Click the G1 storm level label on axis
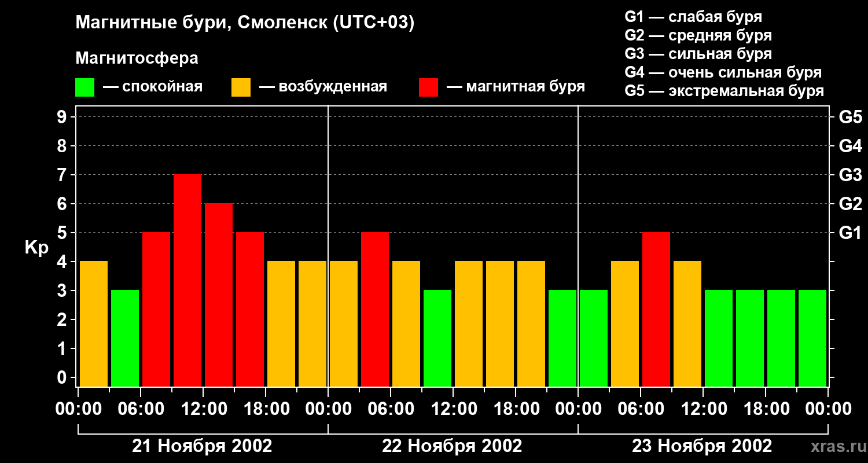 (x=850, y=233)
